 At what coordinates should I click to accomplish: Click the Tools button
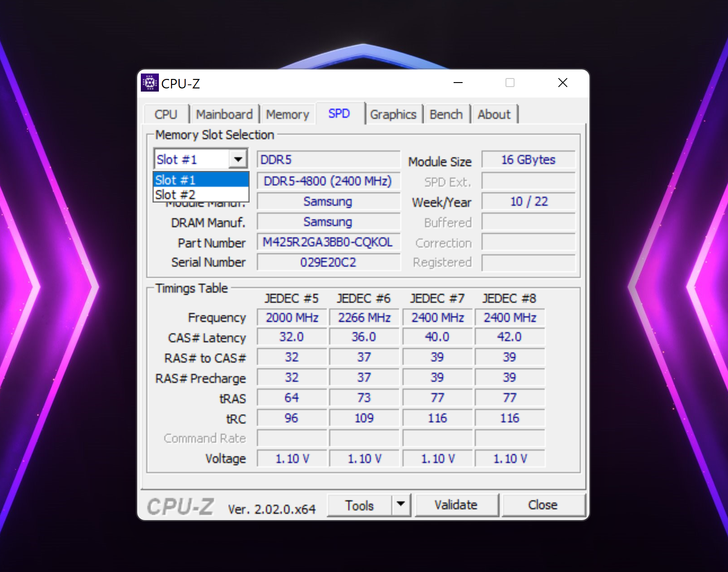(x=359, y=505)
